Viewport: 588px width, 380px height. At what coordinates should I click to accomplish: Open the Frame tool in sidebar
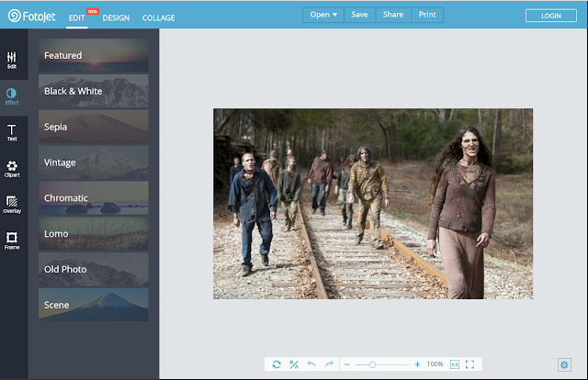coord(12,241)
